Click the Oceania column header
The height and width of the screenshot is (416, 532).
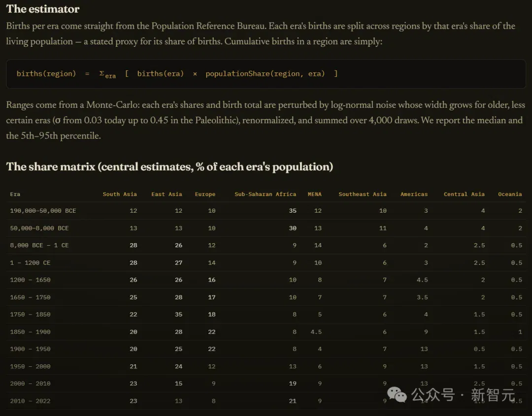[510, 194]
